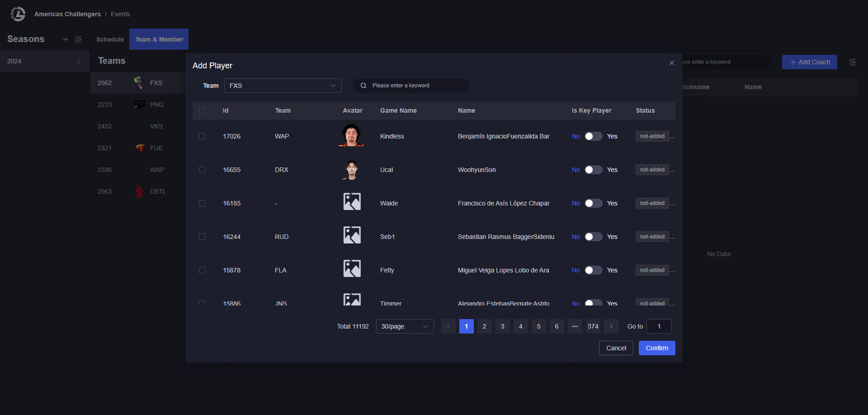Open the 2024 season three-dot menu

pos(79,61)
